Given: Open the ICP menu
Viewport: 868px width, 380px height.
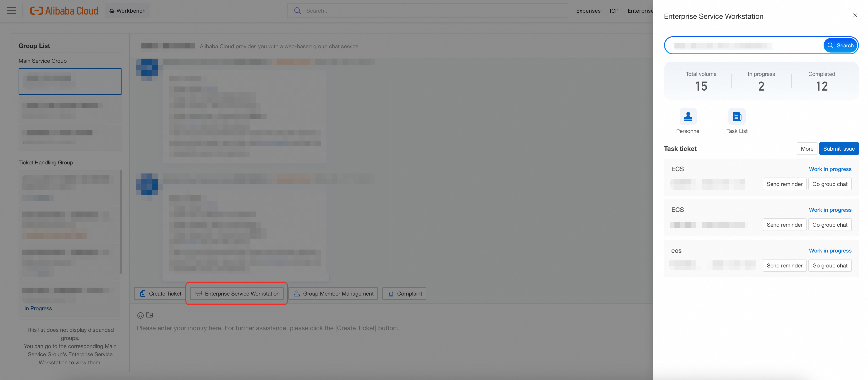Looking at the screenshot, I should 614,11.
